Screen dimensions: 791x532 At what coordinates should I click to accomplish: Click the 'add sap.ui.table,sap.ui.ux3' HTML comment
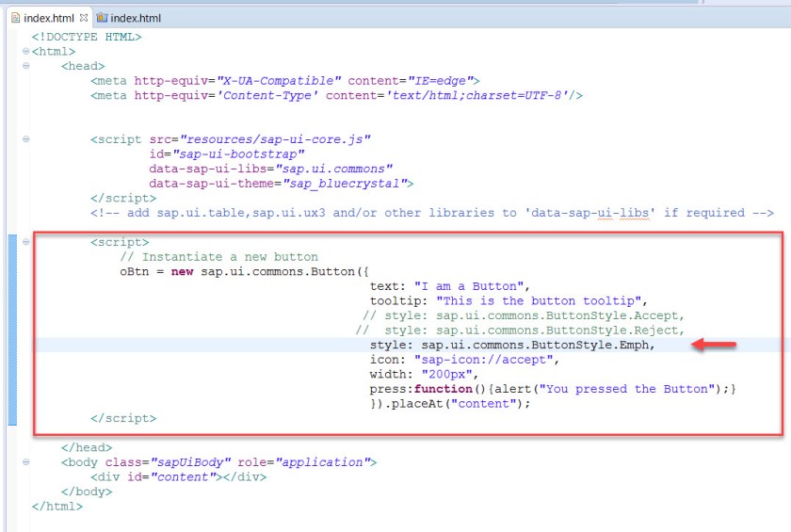432,213
